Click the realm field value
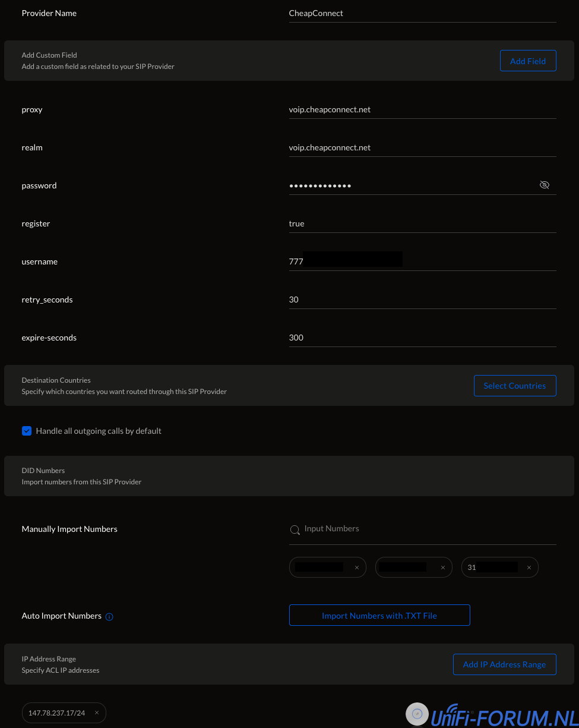Viewport: 579px width, 728px height. tap(422, 147)
